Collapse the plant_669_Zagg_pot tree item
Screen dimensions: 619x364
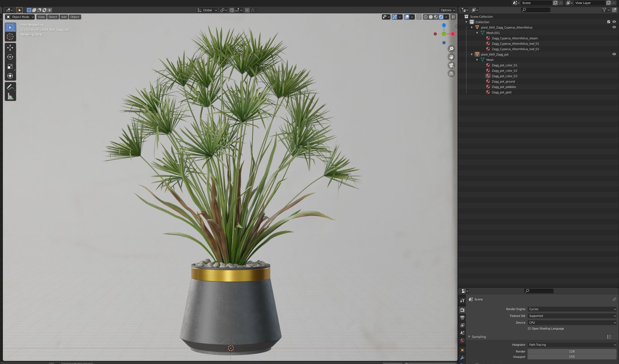tap(472, 54)
